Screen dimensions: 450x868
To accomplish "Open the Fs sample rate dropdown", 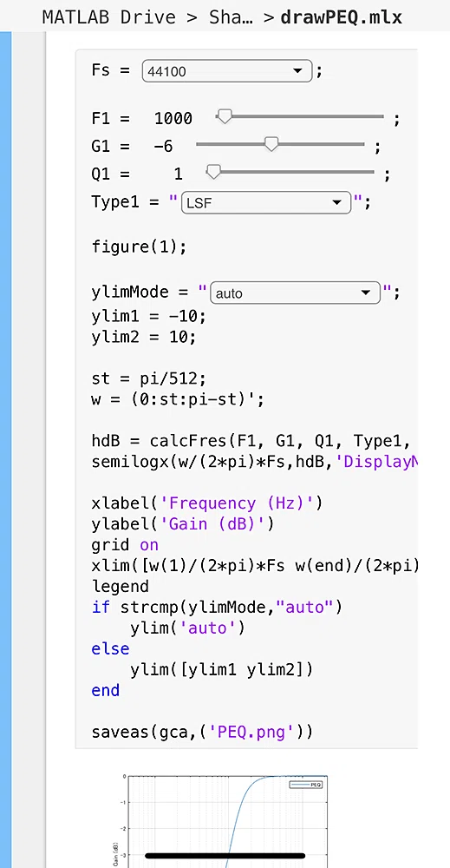I will pos(227,71).
